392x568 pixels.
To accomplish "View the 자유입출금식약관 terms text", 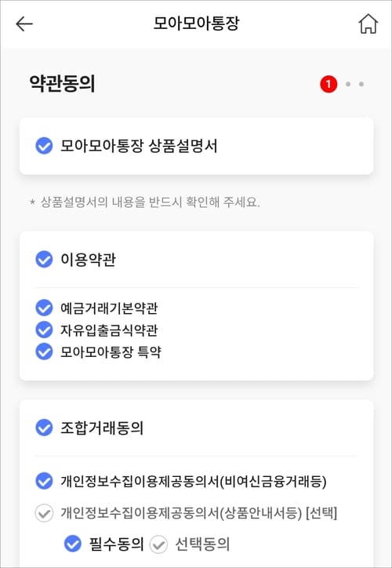I will tap(109, 330).
